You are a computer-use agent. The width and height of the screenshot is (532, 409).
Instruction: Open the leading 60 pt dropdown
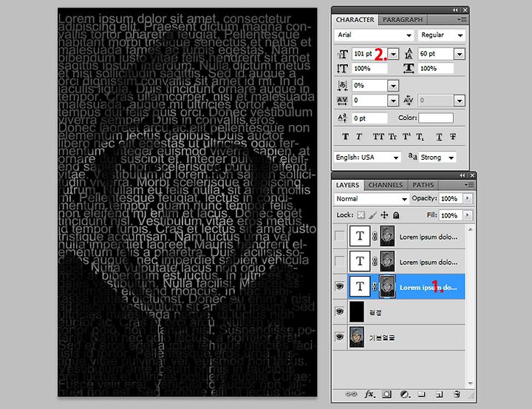point(460,54)
